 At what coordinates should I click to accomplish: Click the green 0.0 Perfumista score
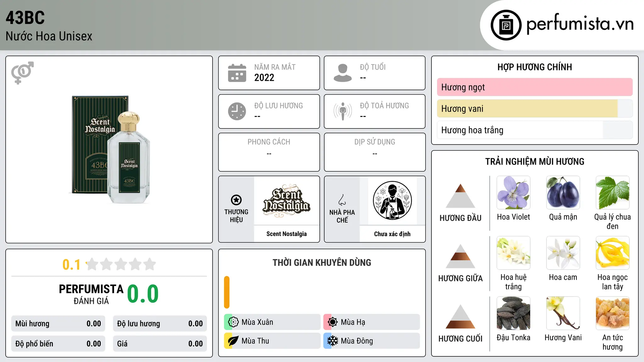(x=143, y=294)
